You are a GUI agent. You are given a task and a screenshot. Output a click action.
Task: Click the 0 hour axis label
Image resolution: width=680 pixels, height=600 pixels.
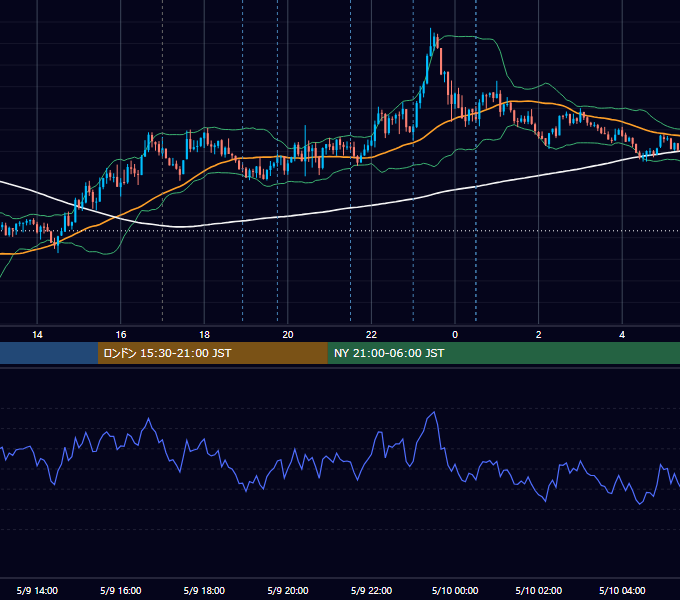tap(455, 335)
